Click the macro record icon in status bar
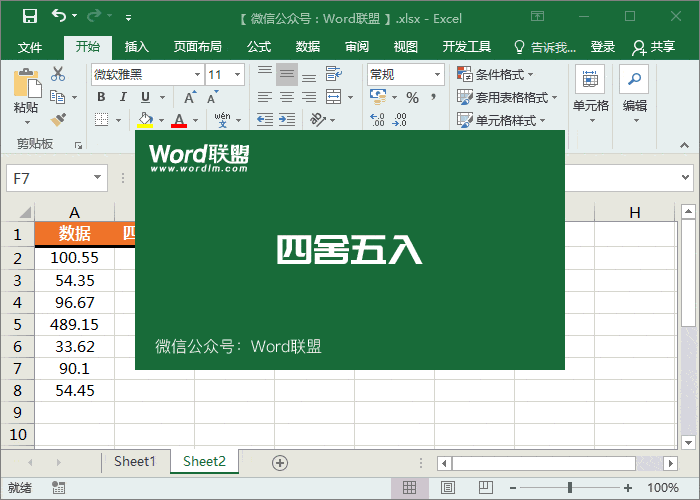The height and width of the screenshot is (500, 700). pos(59,488)
